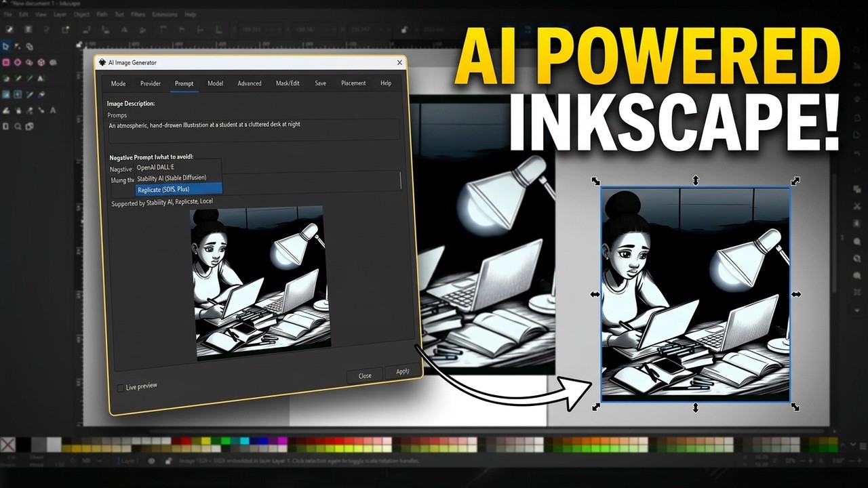Click bottom-middle scale handle of selected image

tap(696, 407)
